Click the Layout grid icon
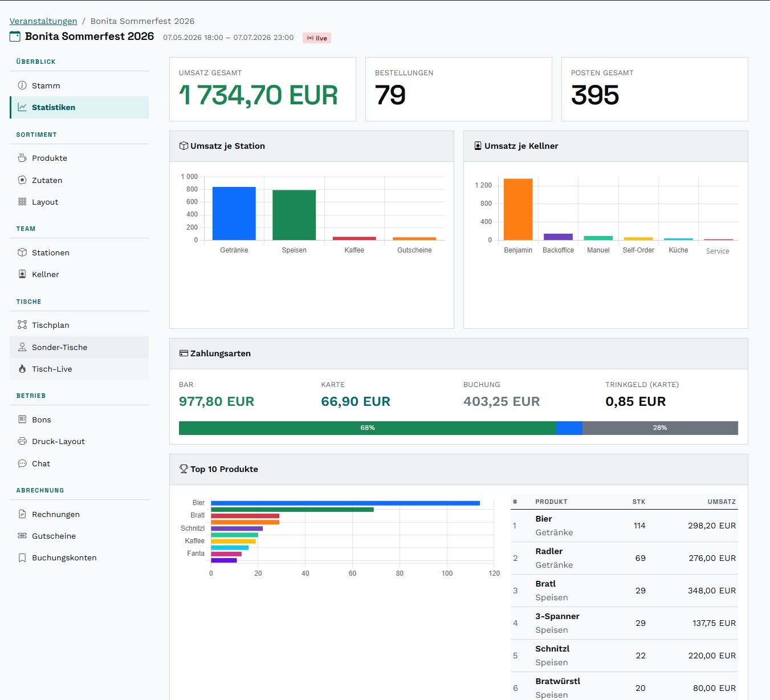770x700 pixels. click(22, 202)
